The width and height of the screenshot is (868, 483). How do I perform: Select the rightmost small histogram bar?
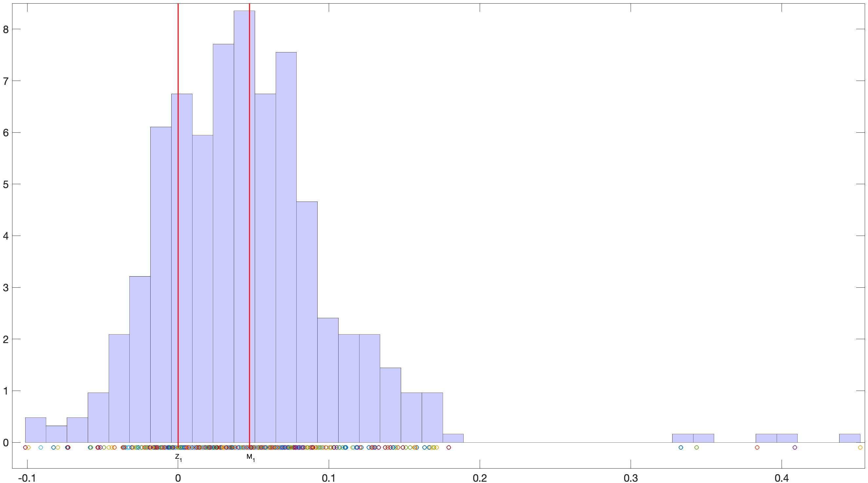tap(849, 438)
